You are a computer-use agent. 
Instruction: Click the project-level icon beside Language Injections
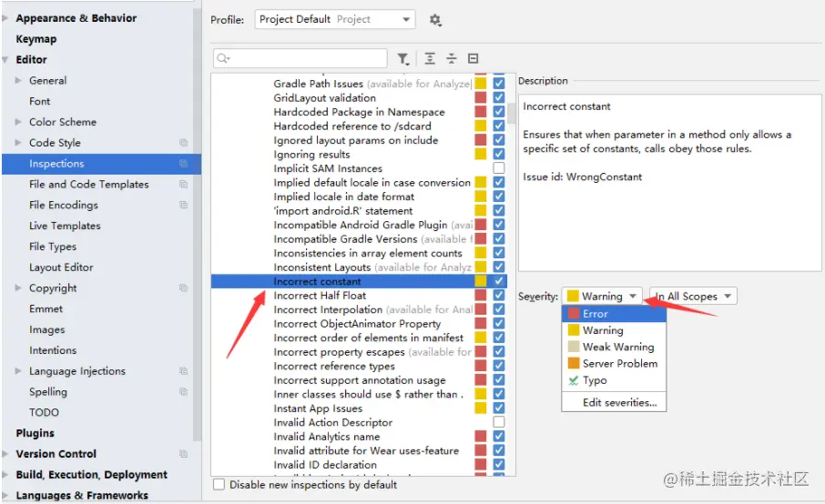coord(183,371)
